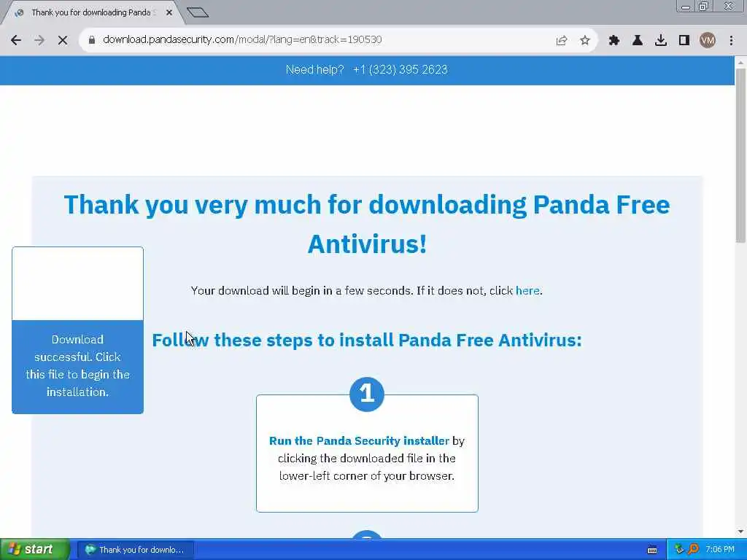Click the 'here' download link

click(x=527, y=290)
